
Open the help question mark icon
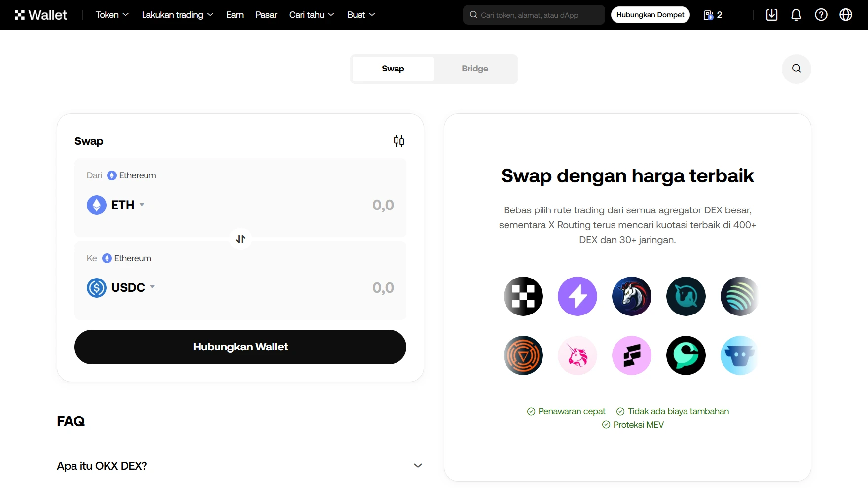(821, 15)
